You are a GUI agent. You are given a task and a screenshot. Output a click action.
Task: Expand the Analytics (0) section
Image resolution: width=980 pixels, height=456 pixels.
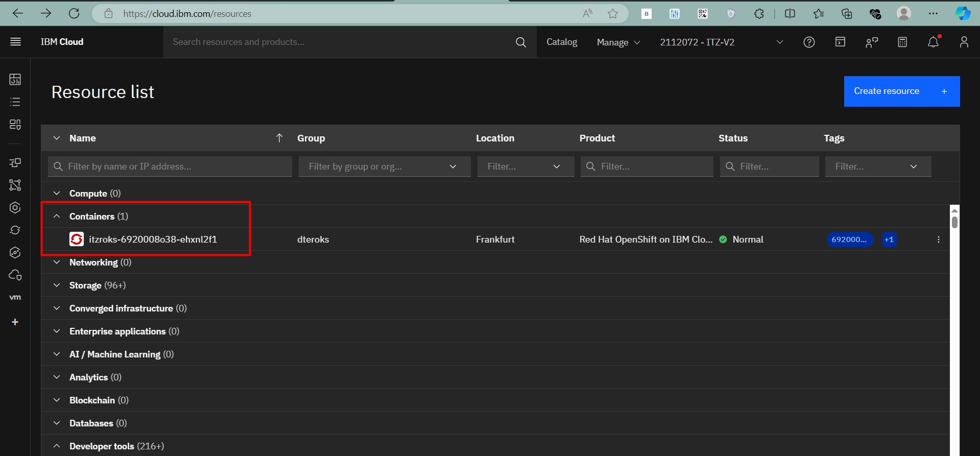click(57, 377)
